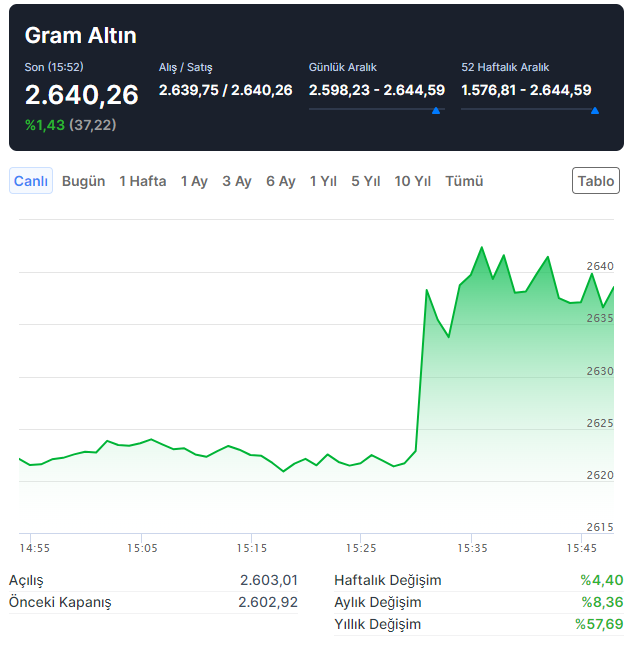This screenshot has height=650, width=630.
Task: Select the 5 Yıl time range
Action: 366,181
